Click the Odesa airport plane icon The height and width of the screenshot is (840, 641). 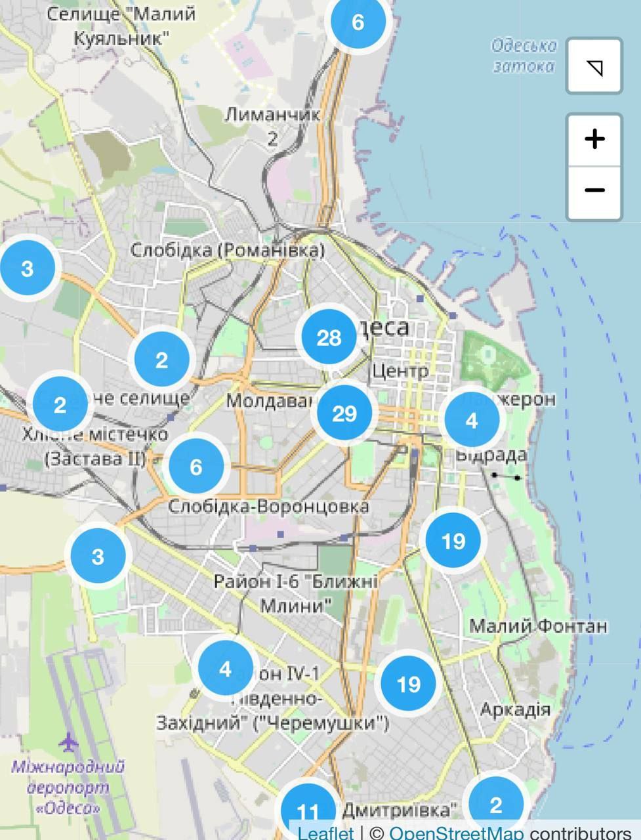68,742
